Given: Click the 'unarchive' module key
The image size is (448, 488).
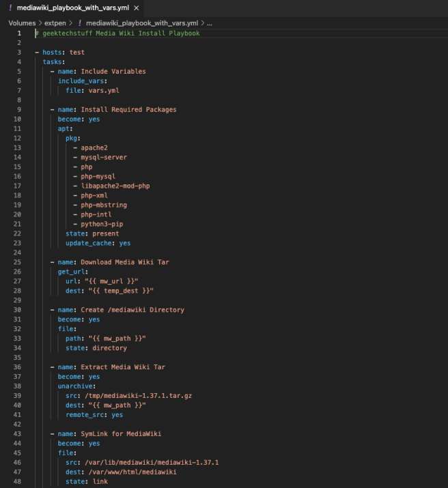Looking at the screenshot, I should (75, 386).
